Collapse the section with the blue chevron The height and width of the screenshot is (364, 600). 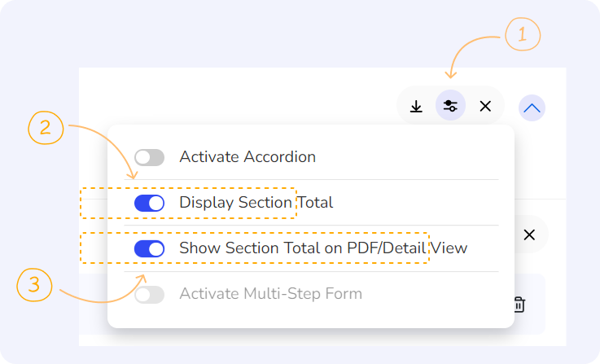pyautogui.click(x=532, y=107)
